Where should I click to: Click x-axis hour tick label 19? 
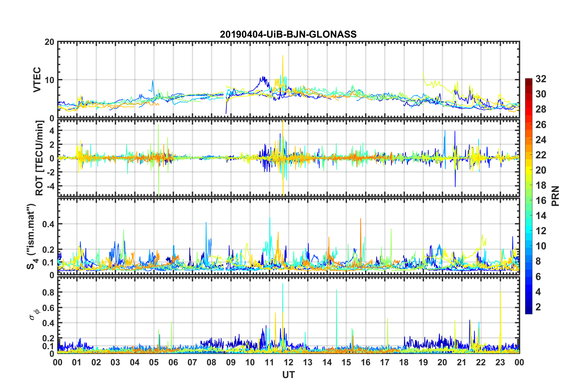point(423,363)
